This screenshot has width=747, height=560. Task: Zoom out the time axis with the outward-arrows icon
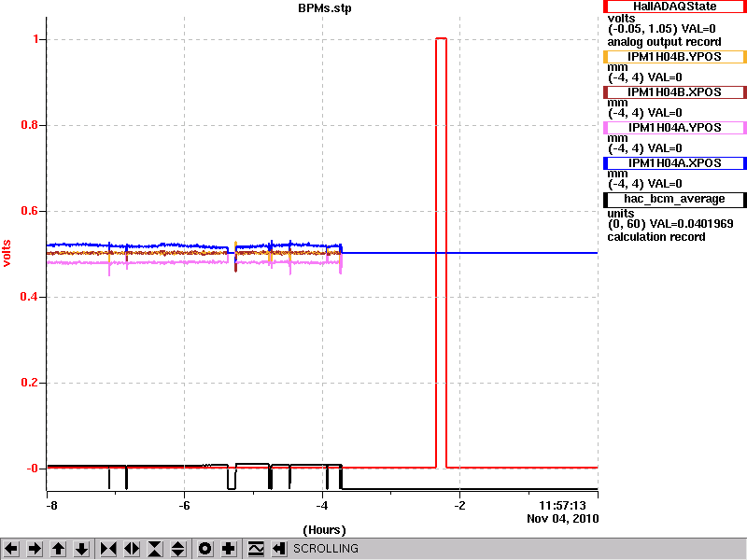(x=132, y=549)
